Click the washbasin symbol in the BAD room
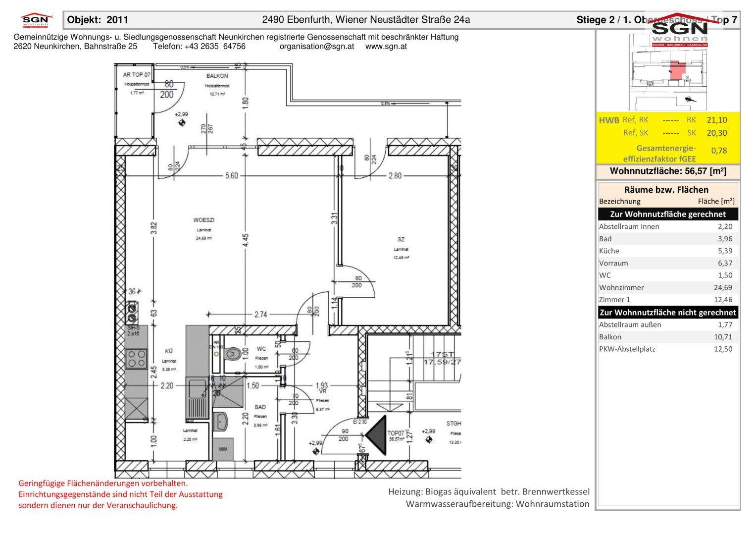The height and width of the screenshot is (535, 756). pos(221,423)
